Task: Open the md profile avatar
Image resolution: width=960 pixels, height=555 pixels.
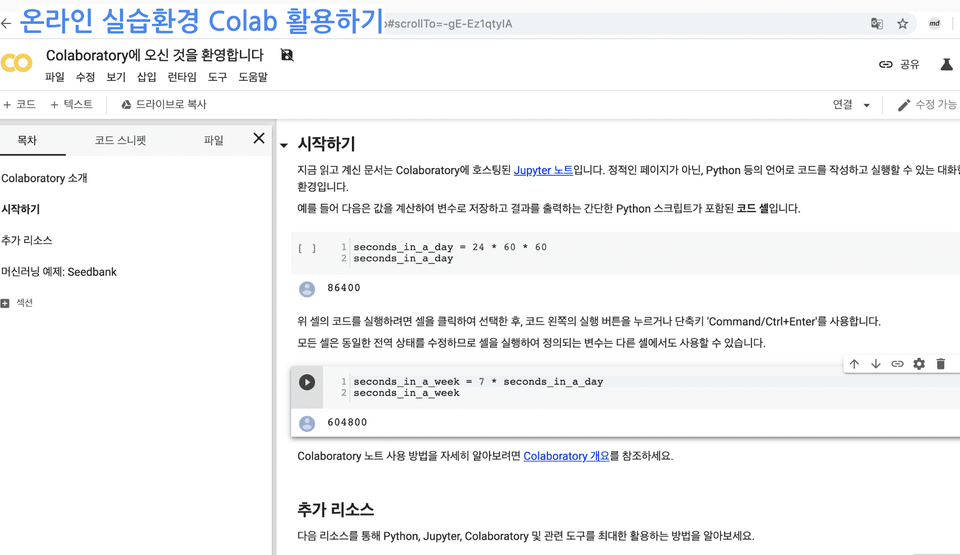Action: 934,24
